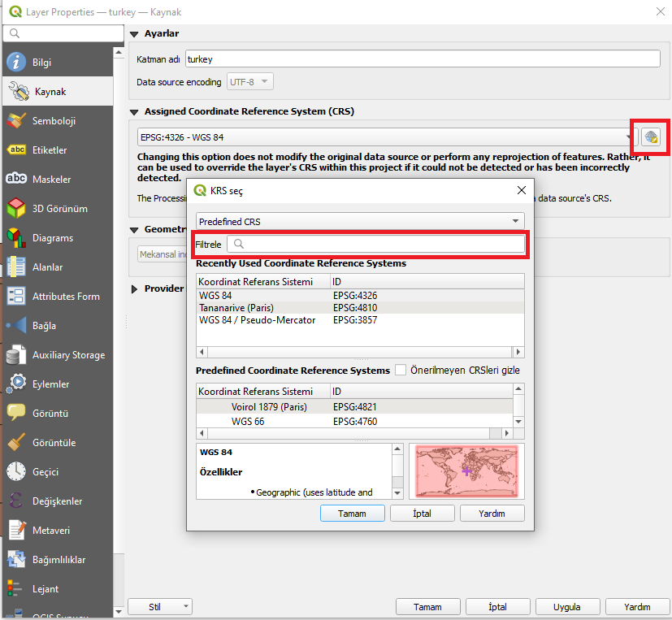Click İptal in the KRS seç dialog

pyautogui.click(x=423, y=514)
